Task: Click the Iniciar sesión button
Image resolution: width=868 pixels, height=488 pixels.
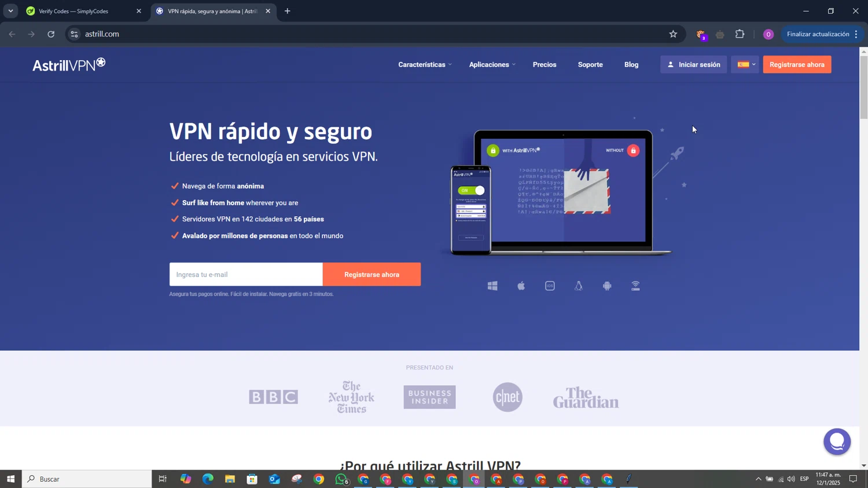Action: [693, 64]
